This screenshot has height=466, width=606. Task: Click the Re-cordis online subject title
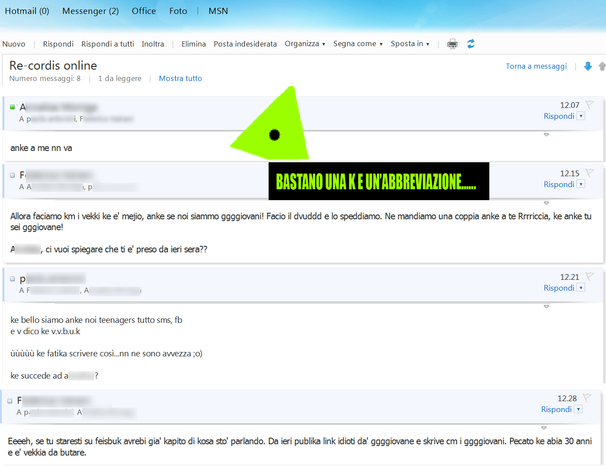point(53,65)
